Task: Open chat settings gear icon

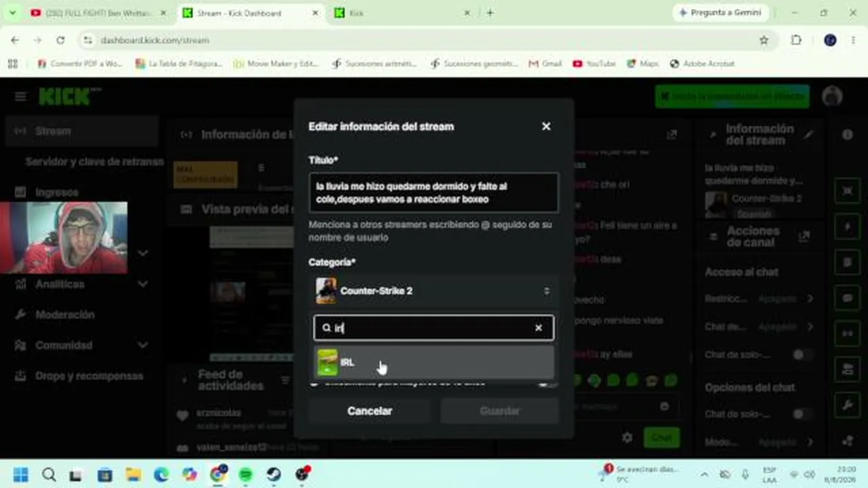Action: [x=627, y=438]
